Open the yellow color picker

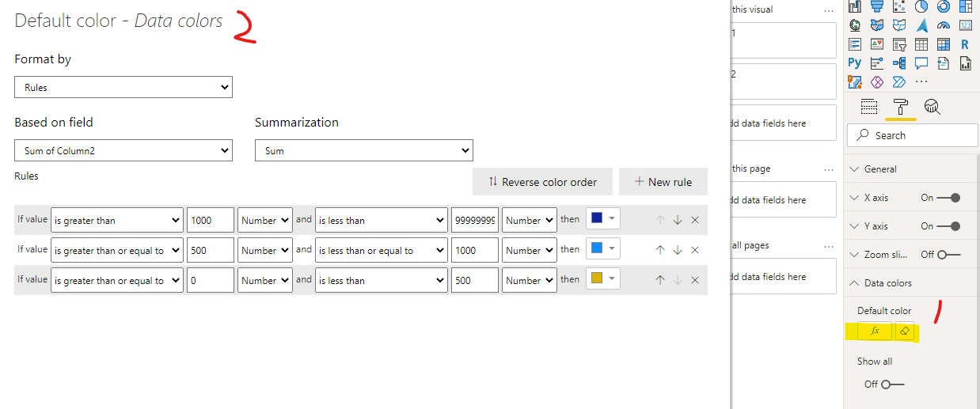tap(602, 278)
